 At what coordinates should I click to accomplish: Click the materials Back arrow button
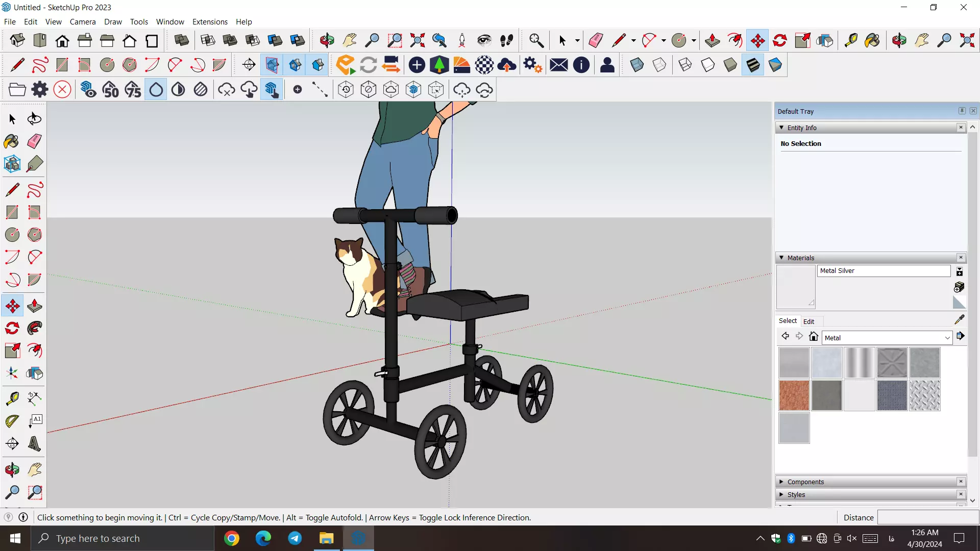[x=785, y=336]
